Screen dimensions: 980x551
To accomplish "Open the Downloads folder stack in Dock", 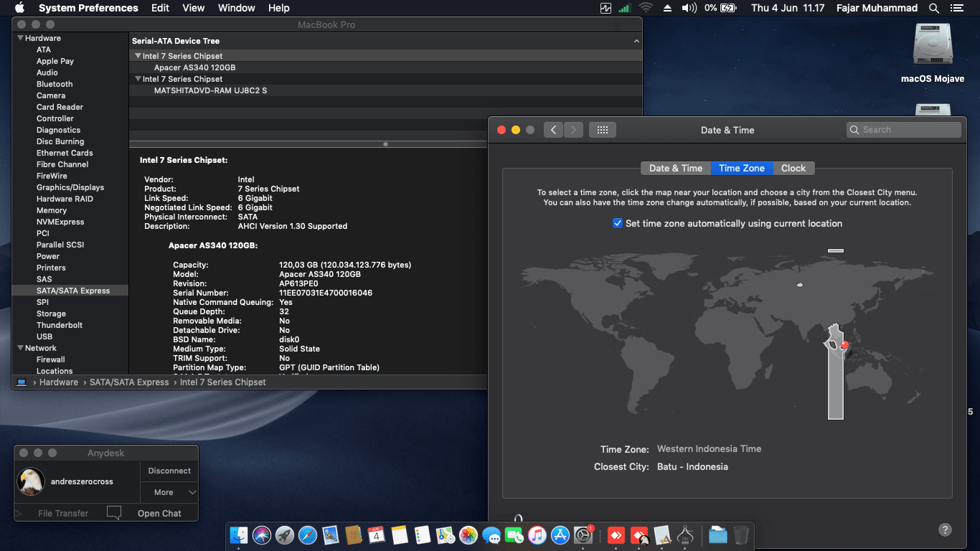I will coord(718,535).
